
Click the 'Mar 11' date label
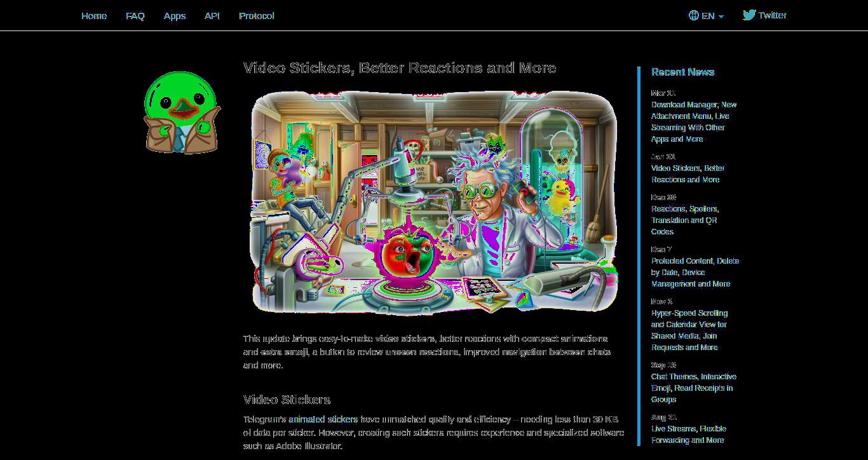click(x=663, y=93)
